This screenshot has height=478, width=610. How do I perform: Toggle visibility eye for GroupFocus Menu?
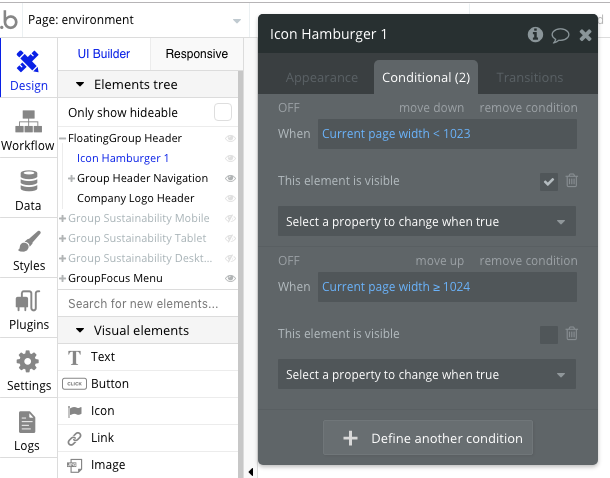230,278
